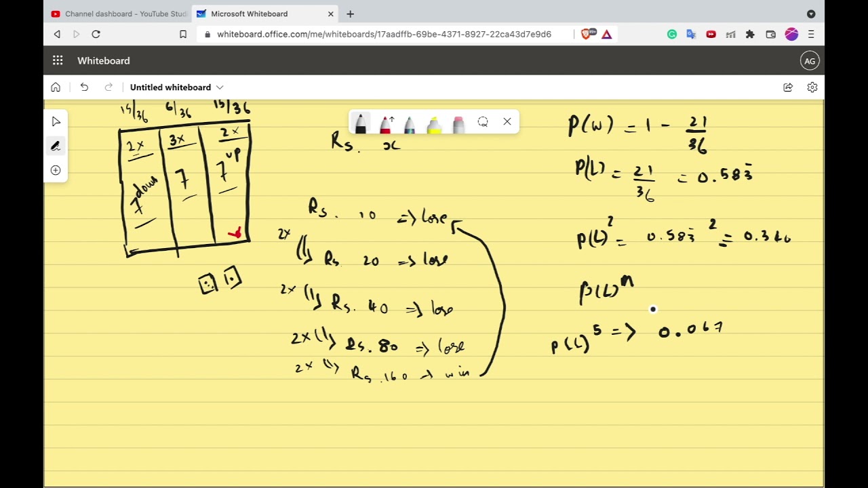The height and width of the screenshot is (488, 868).
Task: Bookmark this page
Action: 182,34
